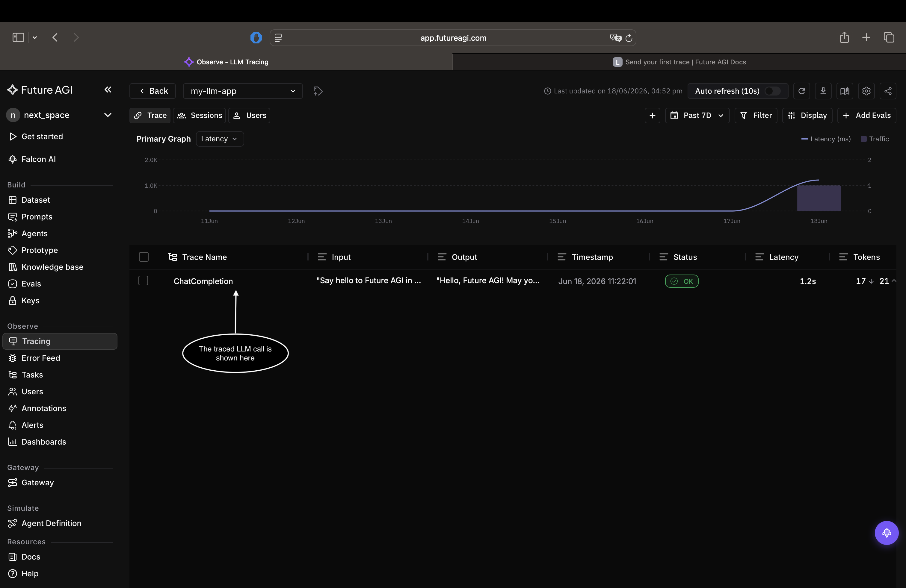Image resolution: width=906 pixels, height=588 pixels.
Task: Open Evals in the sidebar
Action: click(x=60, y=283)
